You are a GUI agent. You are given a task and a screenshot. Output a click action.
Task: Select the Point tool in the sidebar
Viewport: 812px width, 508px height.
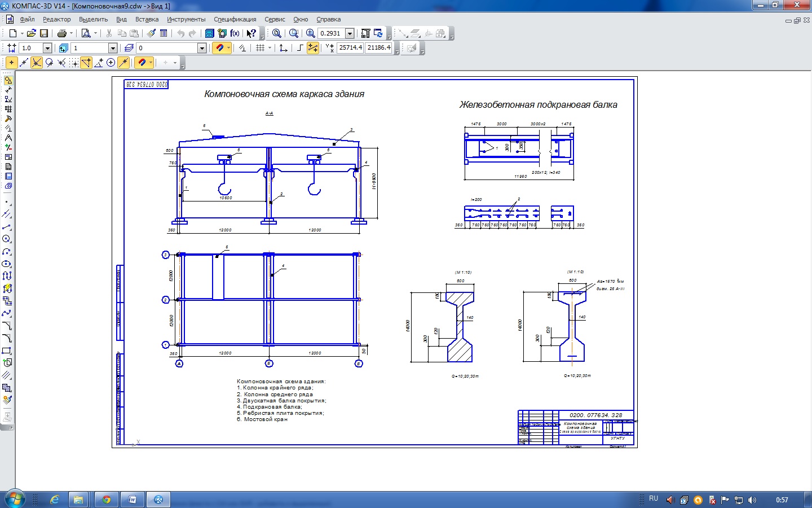(7, 202)
